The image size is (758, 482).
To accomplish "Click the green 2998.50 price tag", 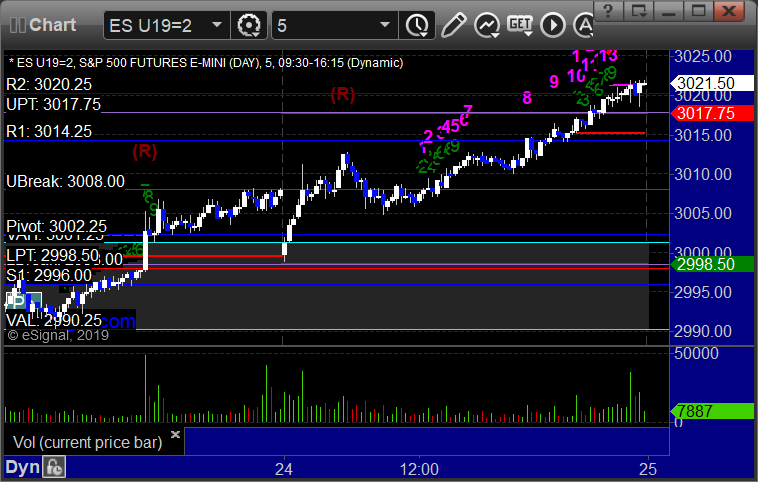I will point(712,264).
